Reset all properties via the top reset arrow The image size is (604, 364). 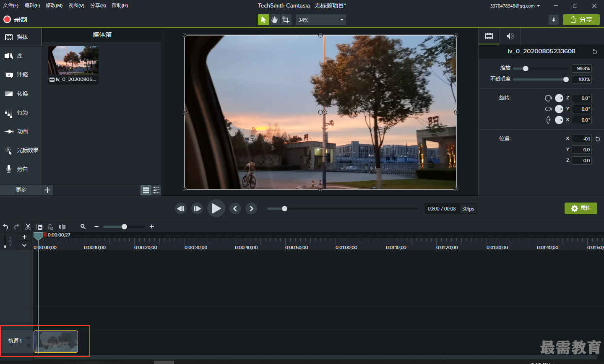coord(594,52)
